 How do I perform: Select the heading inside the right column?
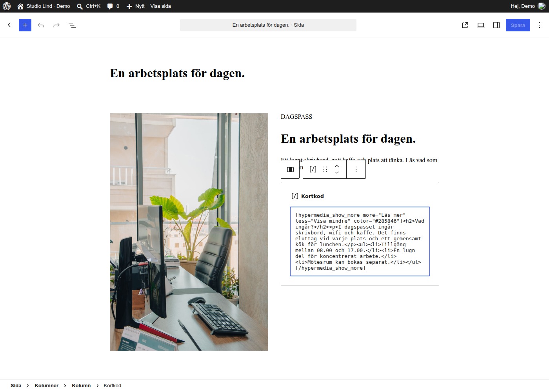pyautogui.click(x=348, y=139)
